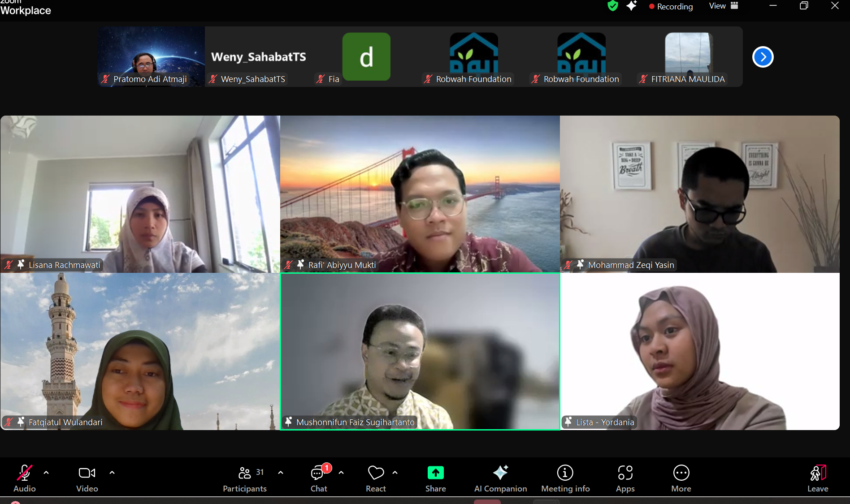The height and width of the screenshot is (504, 850).
Task: Open the Participants list
Action: pyautogui.click(x=245, y=478)
